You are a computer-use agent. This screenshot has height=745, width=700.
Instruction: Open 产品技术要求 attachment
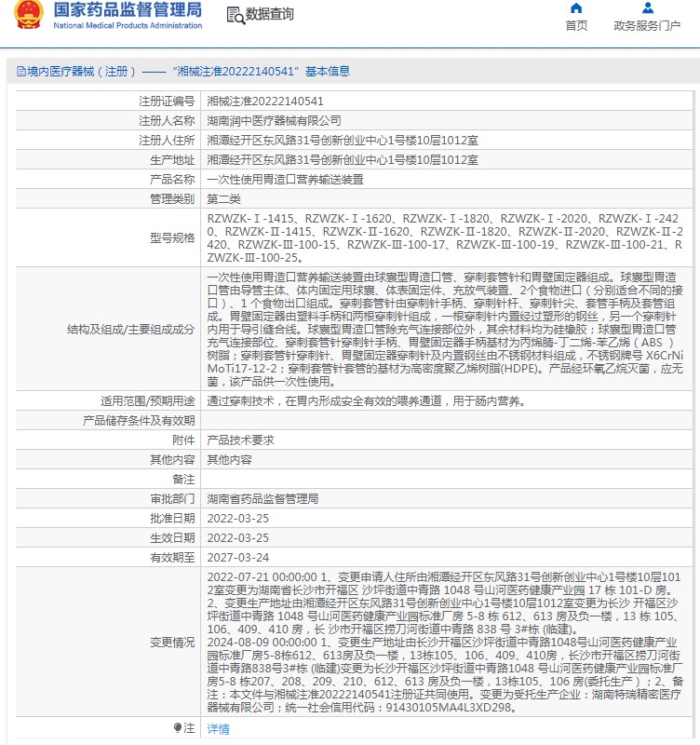241,440
